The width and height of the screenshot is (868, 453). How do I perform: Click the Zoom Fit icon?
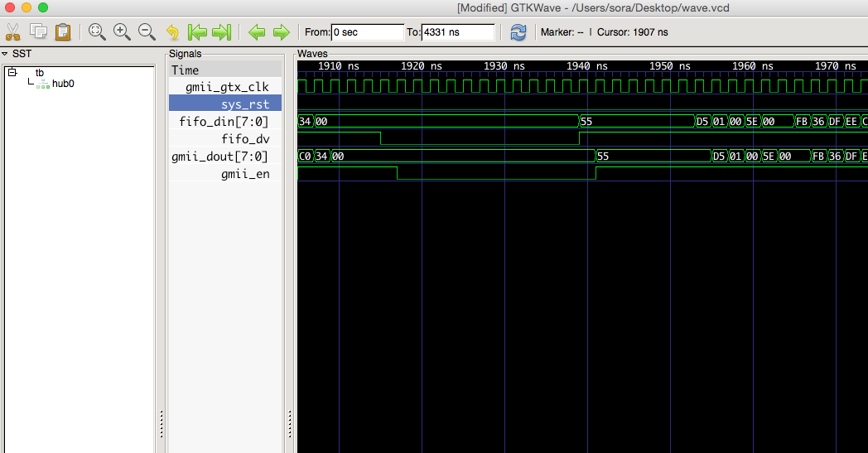click(x=97, y=32)
